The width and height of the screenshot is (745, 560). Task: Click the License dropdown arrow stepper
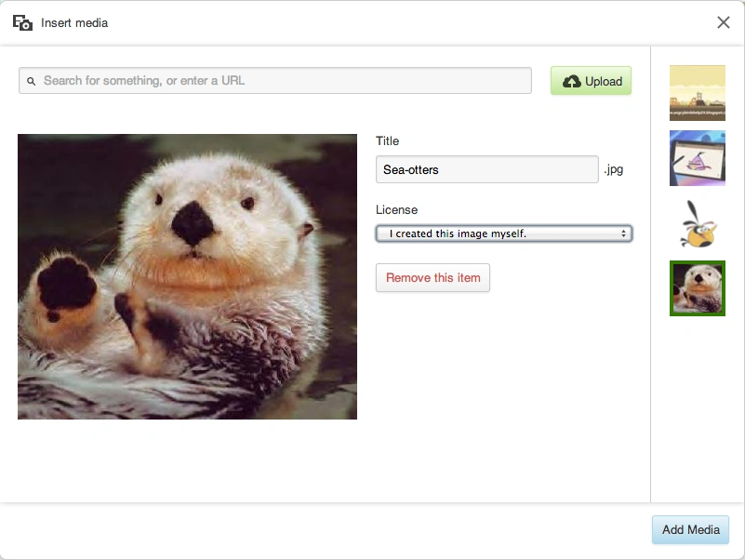click(x=623, y=233)
